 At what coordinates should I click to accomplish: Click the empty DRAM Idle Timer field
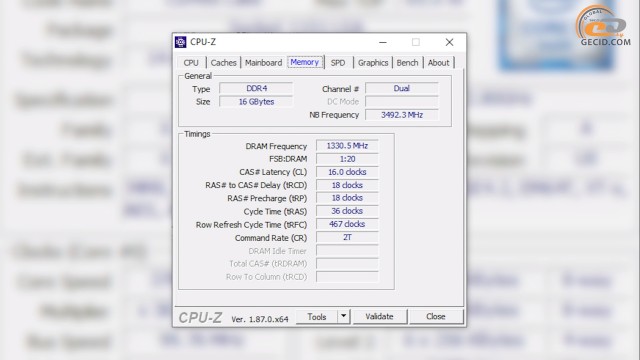click(x=347, y=251)
